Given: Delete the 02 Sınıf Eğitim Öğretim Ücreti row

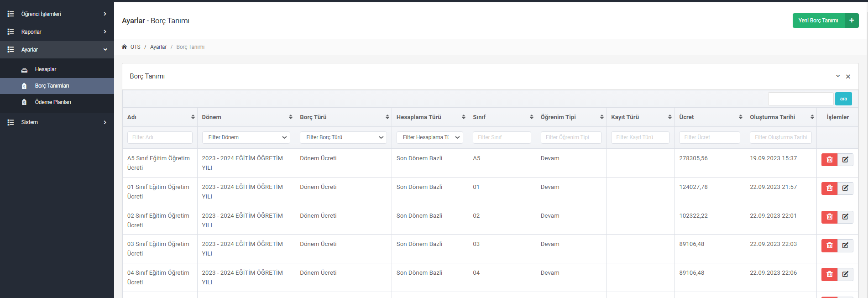Looking at the screenshot, I should pos(829,217).
